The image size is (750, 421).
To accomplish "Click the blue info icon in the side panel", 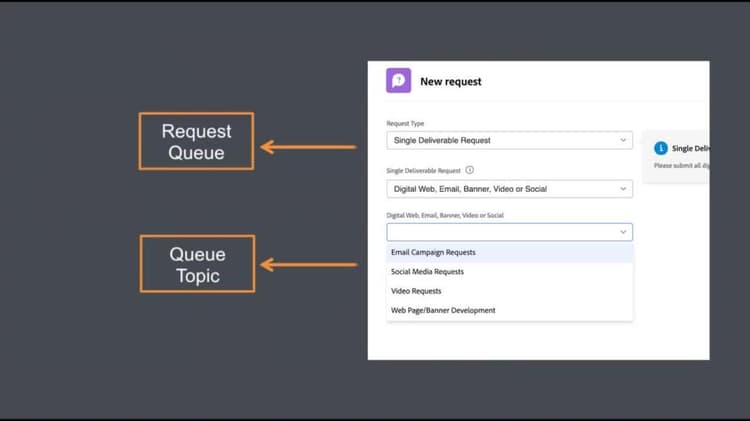I will pyautogui.click(x=661, y=148).
